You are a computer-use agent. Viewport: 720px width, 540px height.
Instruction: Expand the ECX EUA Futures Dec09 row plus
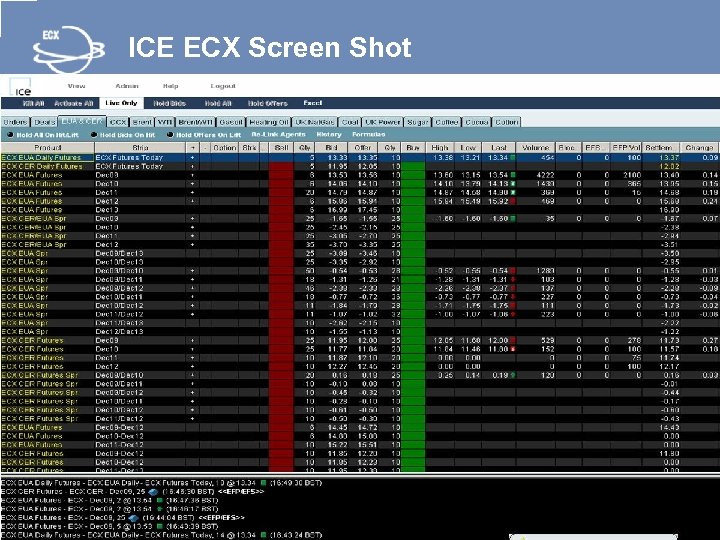pyautogui.click(x=192, y=175)
